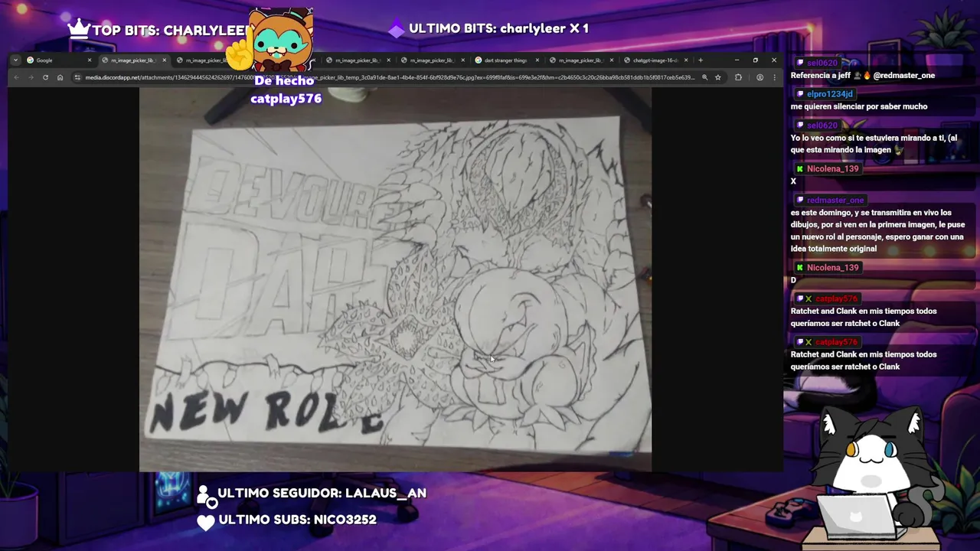Click green K badge beside Nicolena_139 above X
The height and width of the screenshot is (551, 980).
pos(800,169)
